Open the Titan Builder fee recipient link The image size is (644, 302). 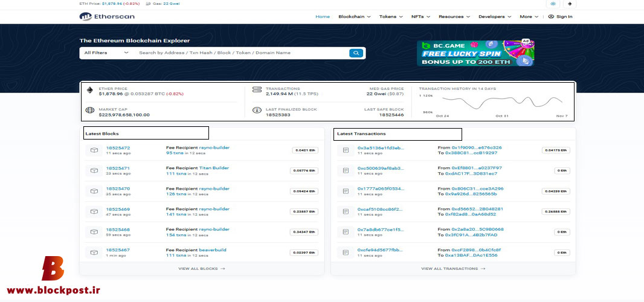pos(214,168)
